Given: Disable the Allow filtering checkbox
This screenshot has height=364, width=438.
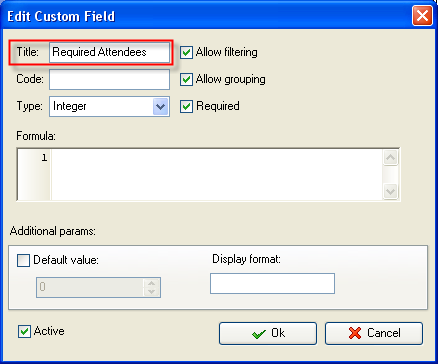Looking at the screenshot, I should coord(186,53).
